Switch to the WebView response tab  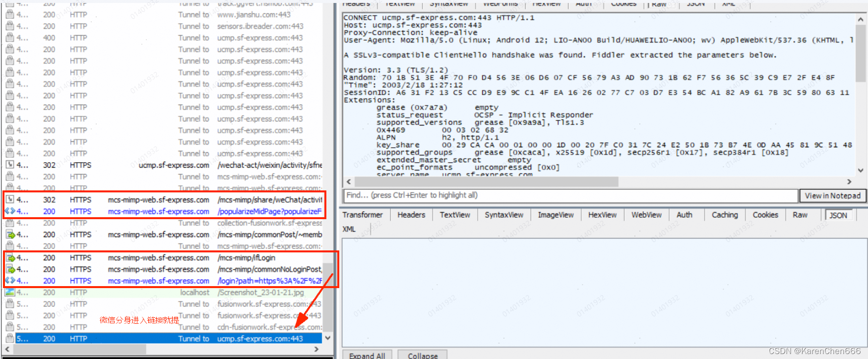coord(646,215)
